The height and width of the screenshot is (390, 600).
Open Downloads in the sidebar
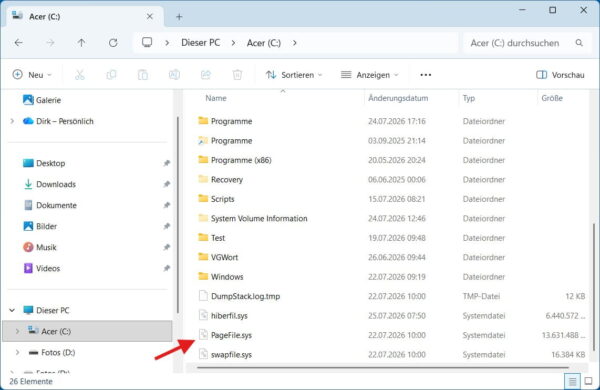(x=56, y=184)
